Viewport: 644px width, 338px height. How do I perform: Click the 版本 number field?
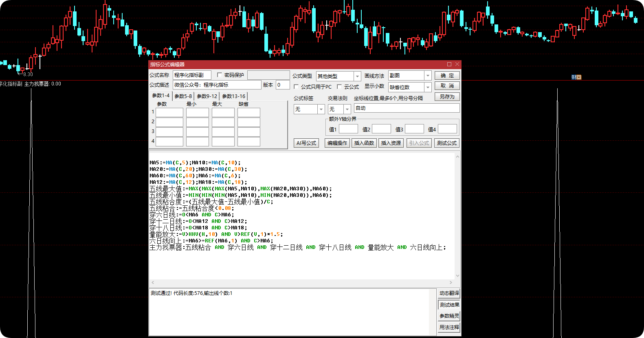(283, 85)
